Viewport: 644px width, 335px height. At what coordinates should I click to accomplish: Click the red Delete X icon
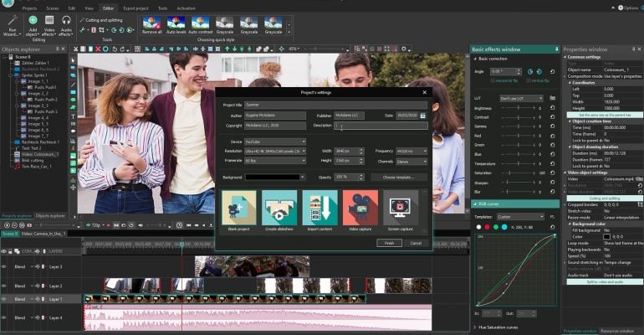[98, 49]
